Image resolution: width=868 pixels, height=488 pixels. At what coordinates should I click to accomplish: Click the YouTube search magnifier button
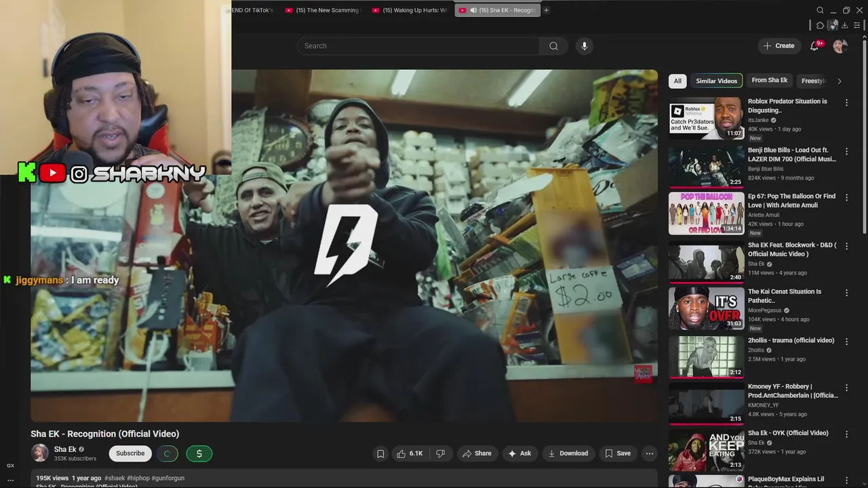coord(553,46)
